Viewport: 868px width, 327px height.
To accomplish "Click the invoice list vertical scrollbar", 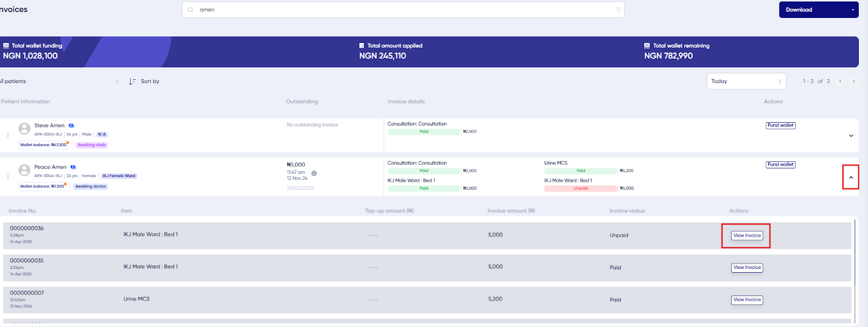I will point(855,253).
